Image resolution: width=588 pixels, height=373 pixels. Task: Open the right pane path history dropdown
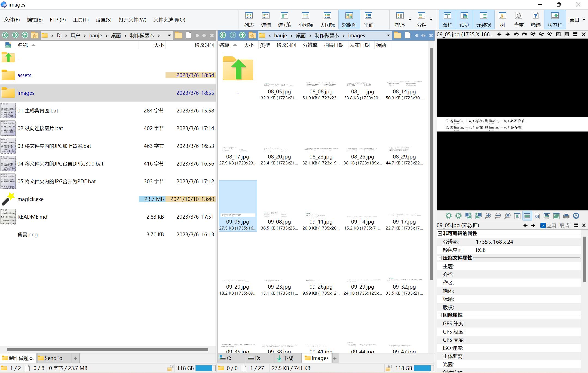coord(388,35)
